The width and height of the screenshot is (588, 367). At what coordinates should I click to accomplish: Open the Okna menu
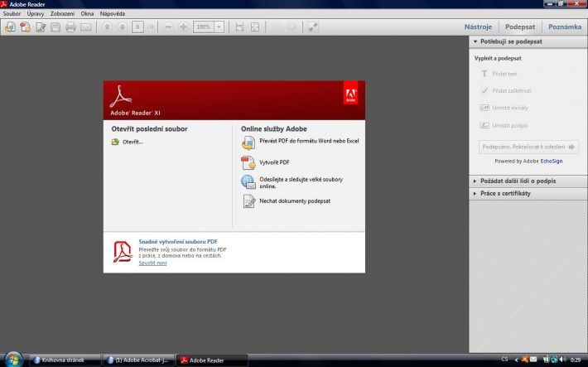87,13
